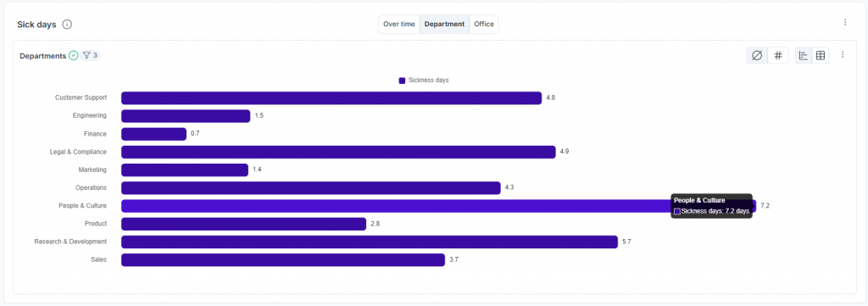This screenshot has height=306, width=868.
Task: Click the Departments chart heading
Action: [x=42, y=56]
